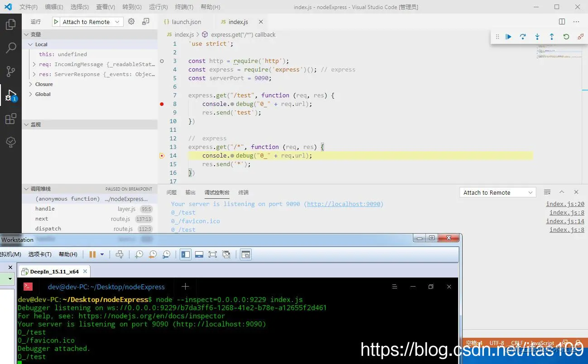Open the VMware pause button dropdown arrow
Screen dimensions: 588x364
(102, 254)
